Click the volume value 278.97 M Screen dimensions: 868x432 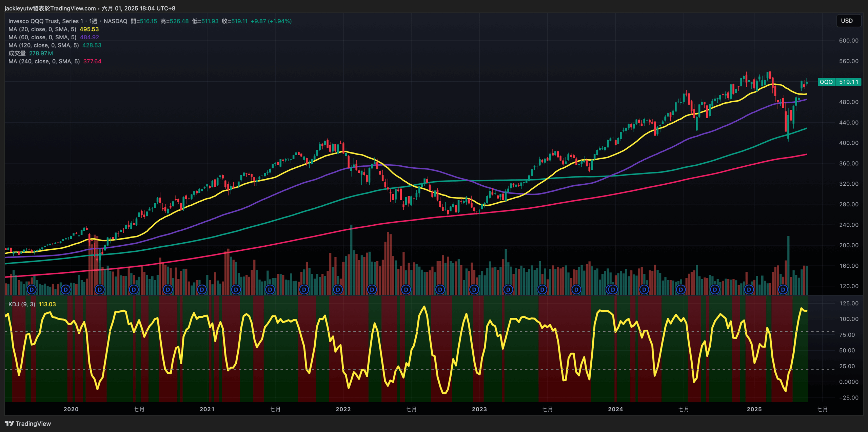click(x=41, y=53)
